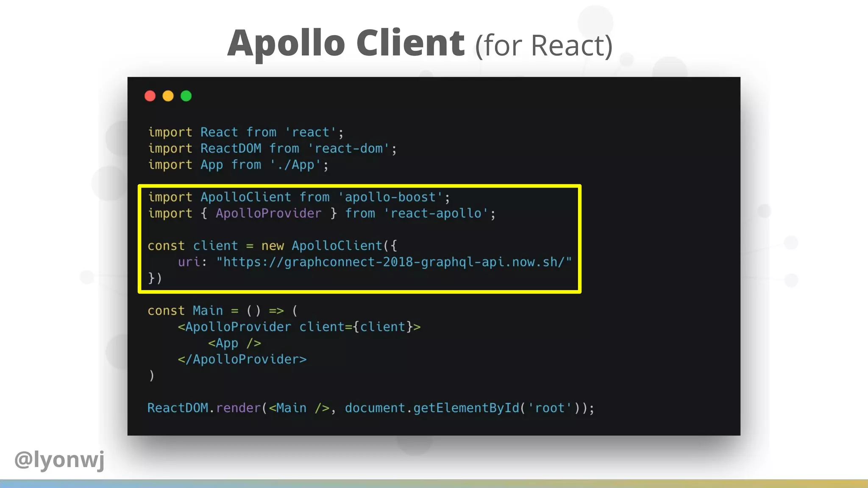
Task: Click the green maximize dot in code window
Action: pos(186,96)
